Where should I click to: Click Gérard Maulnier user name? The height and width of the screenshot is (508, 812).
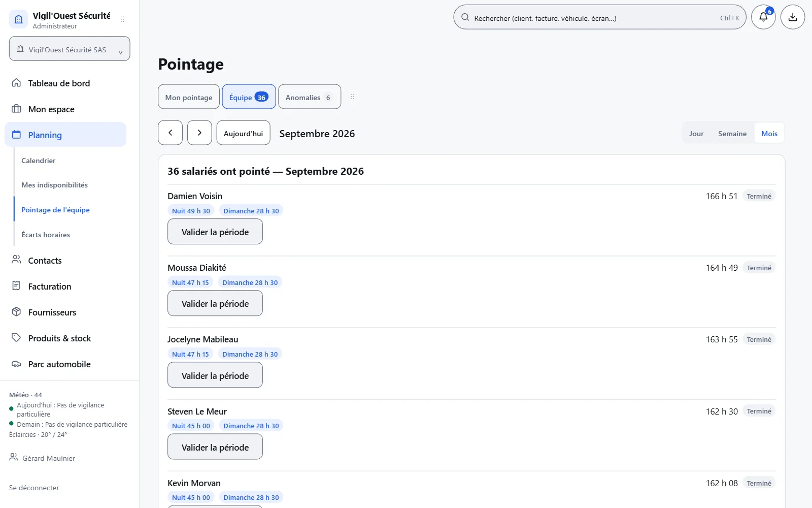49,458
